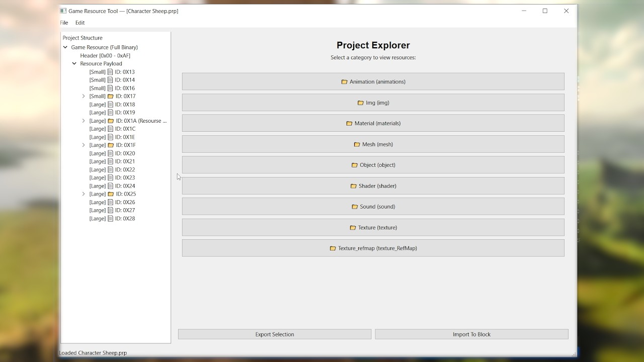Click the folder icon on the Animation button
This screenshot has height=362, width=644.
[x=344, y=81]
